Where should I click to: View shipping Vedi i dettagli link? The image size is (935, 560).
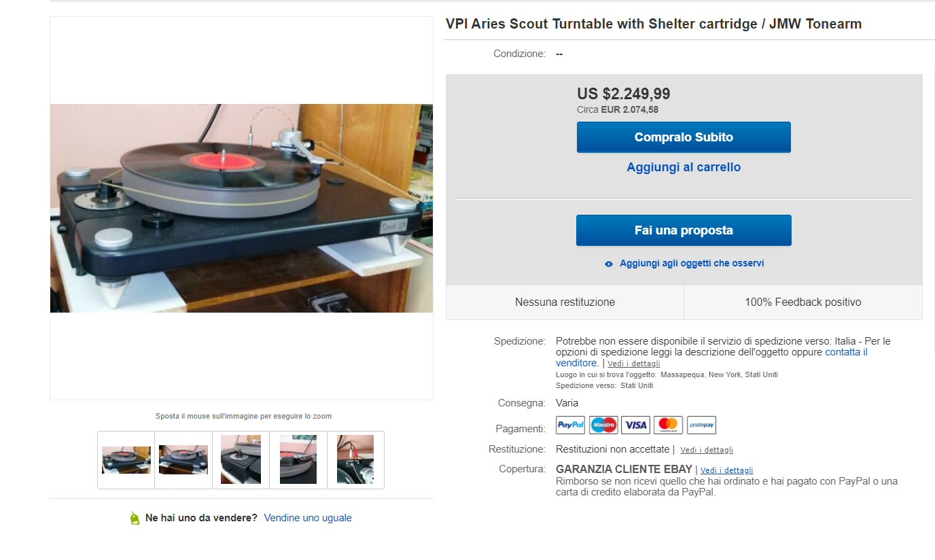pos(634,364)
